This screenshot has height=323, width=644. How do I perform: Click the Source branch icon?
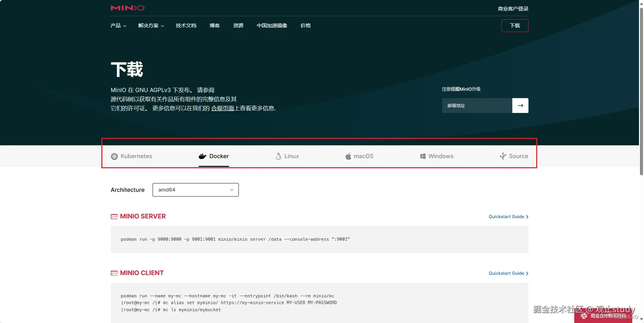click(503, 156)
